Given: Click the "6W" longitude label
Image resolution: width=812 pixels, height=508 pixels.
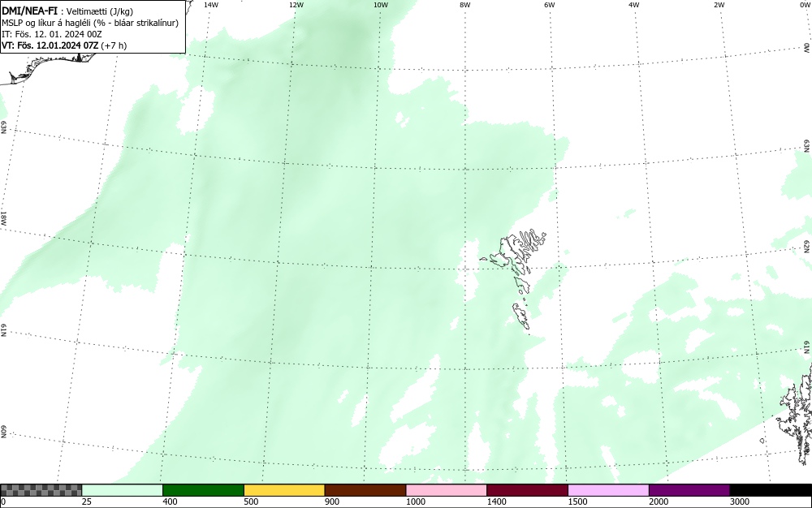Looking at the screenshot, I should click(x=550, y=5).
